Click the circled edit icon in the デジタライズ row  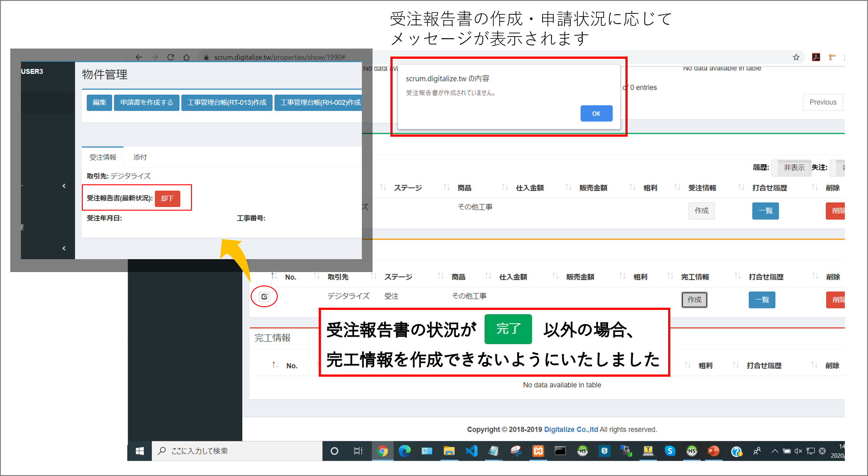264,297
